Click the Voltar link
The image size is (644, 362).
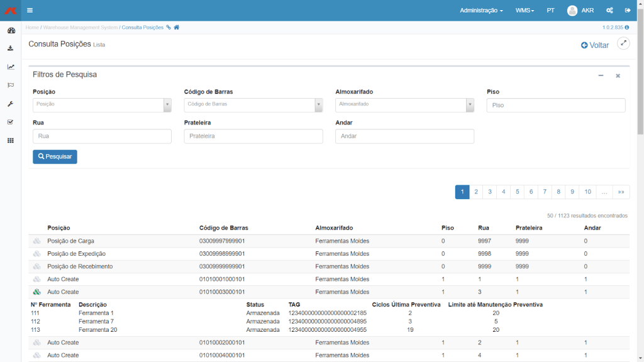[x=595, y=45]
